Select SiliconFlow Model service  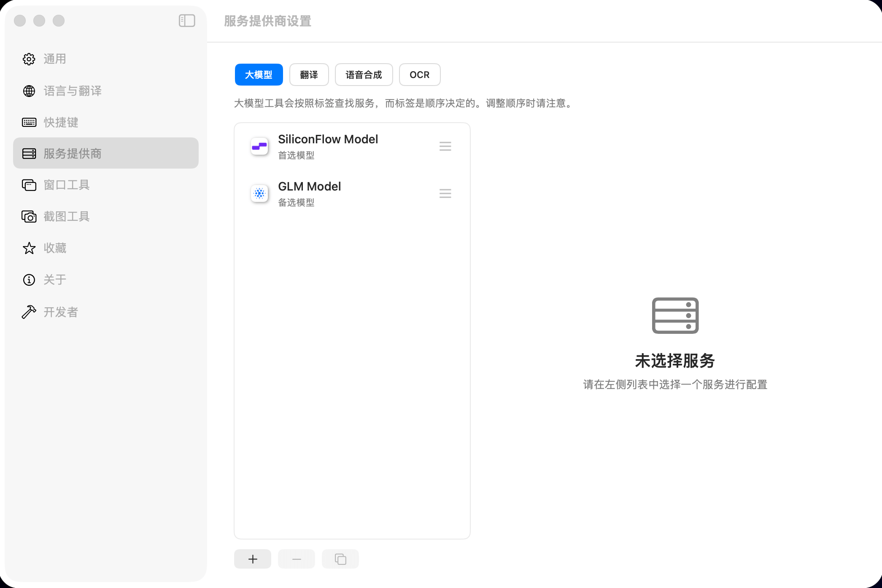[328, 146]
